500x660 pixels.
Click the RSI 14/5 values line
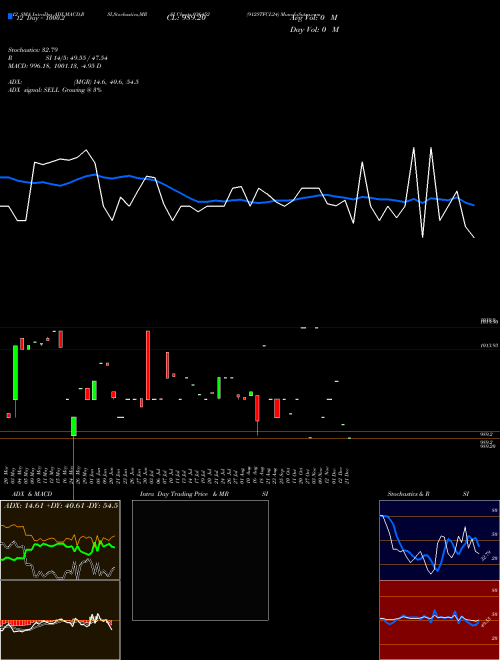point(58,58)
